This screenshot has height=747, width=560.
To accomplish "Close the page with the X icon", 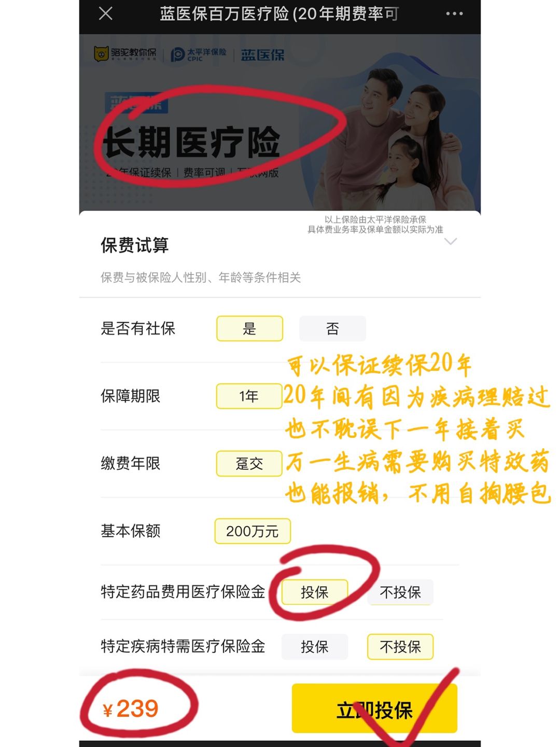I will point(106,13).
